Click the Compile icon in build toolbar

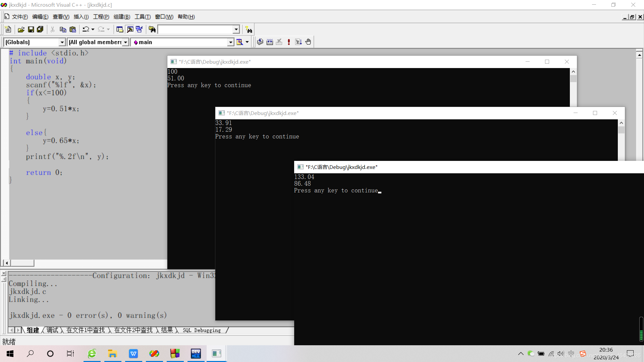click(x=260, y=42)
